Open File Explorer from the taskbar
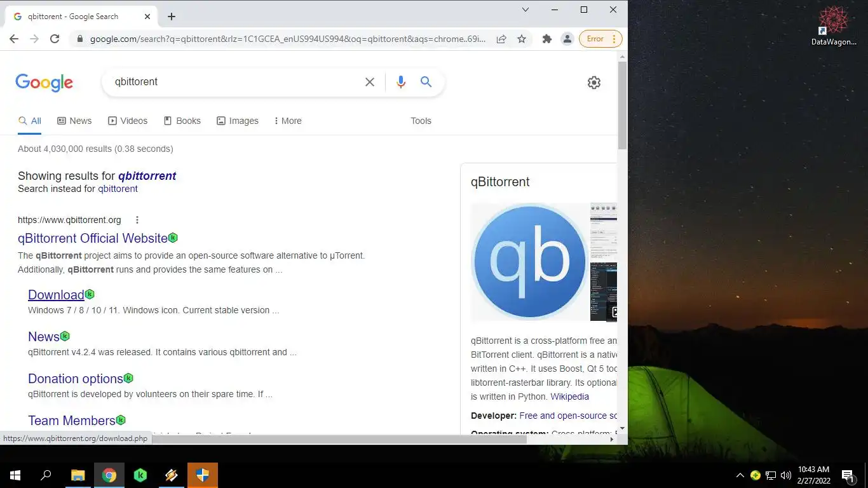868x488 pixels. [x=78, y=475]
